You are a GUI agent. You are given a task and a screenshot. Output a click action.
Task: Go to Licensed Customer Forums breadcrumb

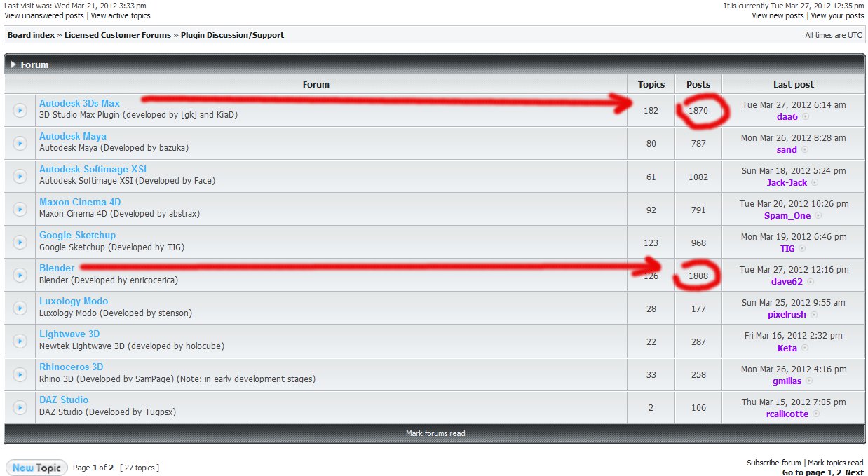[118, 35]
